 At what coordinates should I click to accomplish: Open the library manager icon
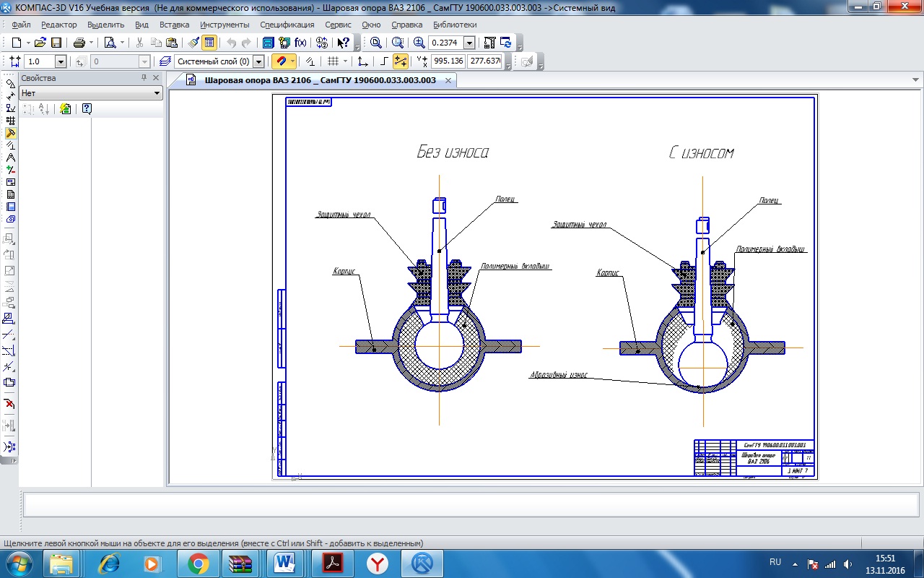coord(284,43)
